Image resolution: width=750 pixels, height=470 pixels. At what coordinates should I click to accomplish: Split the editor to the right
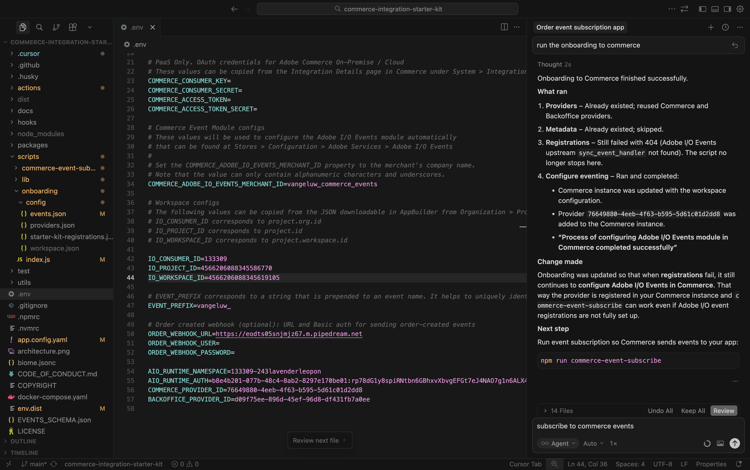click(x=504, y=27)
